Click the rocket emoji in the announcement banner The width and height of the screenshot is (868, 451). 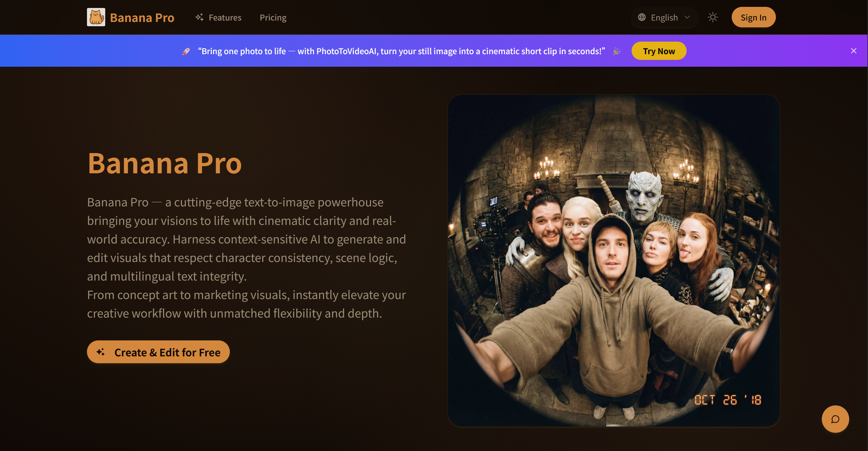click(186, 51)
